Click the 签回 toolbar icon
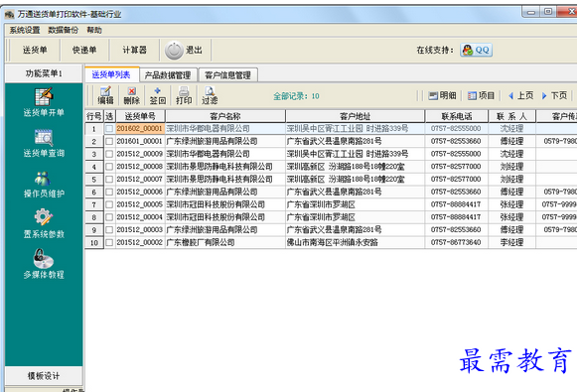Viewport: 580px width, 392px height. pos(158,95)
